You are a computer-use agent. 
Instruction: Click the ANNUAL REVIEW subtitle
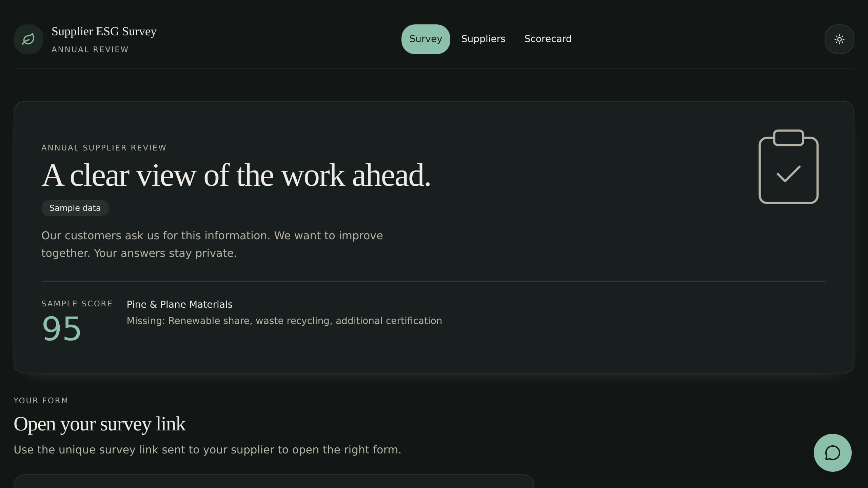pyautogui.click(x=90, y=49)
